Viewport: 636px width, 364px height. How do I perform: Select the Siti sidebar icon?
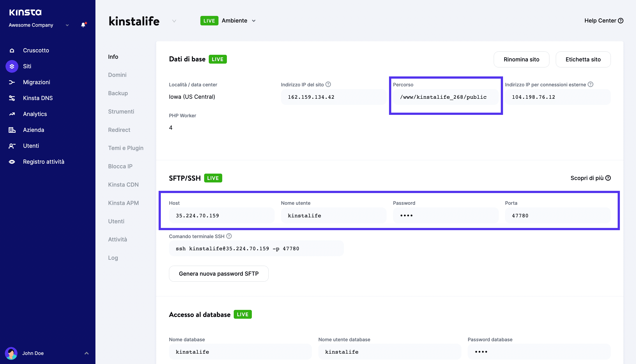(x=12, y=66)
